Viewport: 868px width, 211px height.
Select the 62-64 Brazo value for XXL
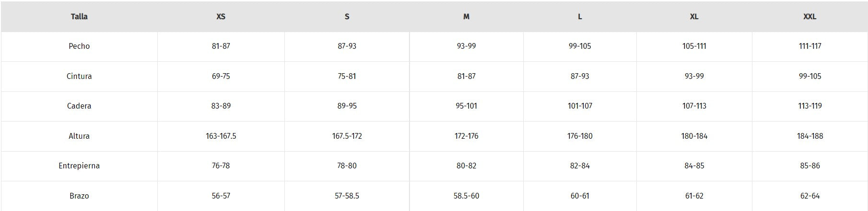point(809,196)
